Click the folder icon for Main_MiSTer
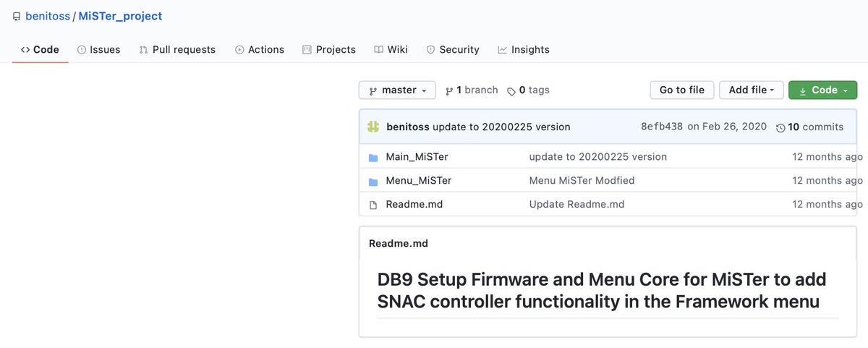Screen dimensions: 868x348 373,157
